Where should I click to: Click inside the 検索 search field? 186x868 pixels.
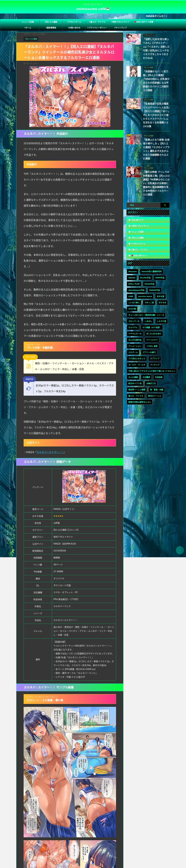pos(143,205)
